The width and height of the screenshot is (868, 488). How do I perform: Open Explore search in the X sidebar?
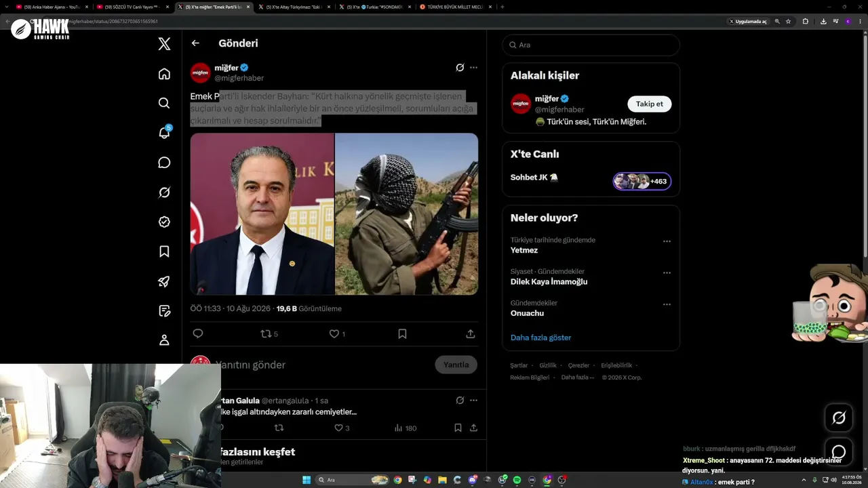(x=164, y=103)
